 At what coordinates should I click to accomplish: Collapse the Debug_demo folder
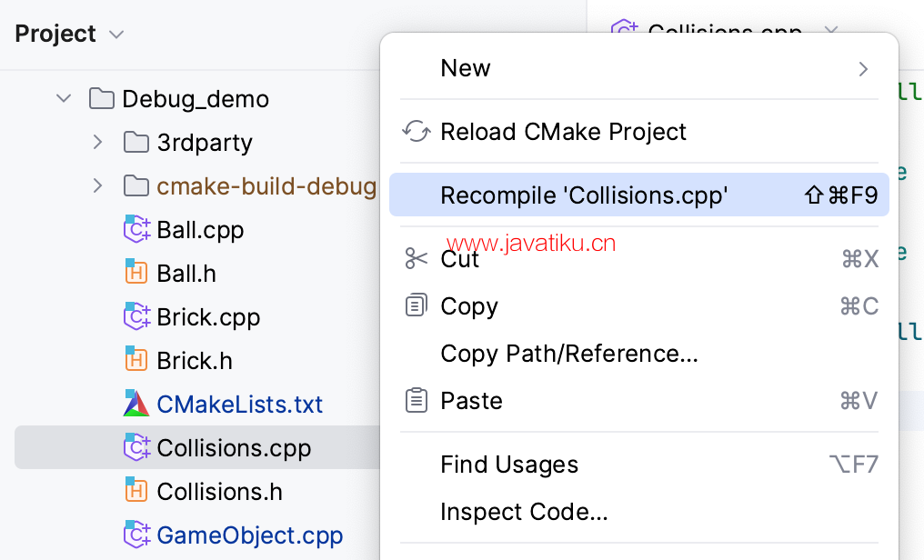click(x=64, y=98)
